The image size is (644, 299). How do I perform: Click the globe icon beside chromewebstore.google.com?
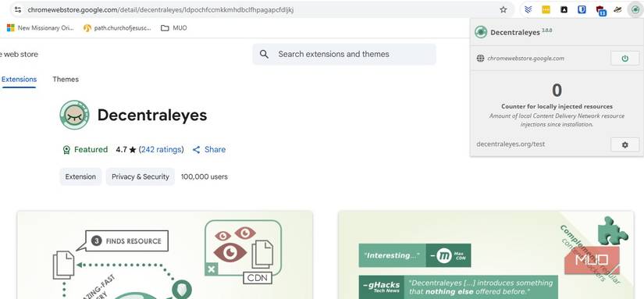(480, 59)
